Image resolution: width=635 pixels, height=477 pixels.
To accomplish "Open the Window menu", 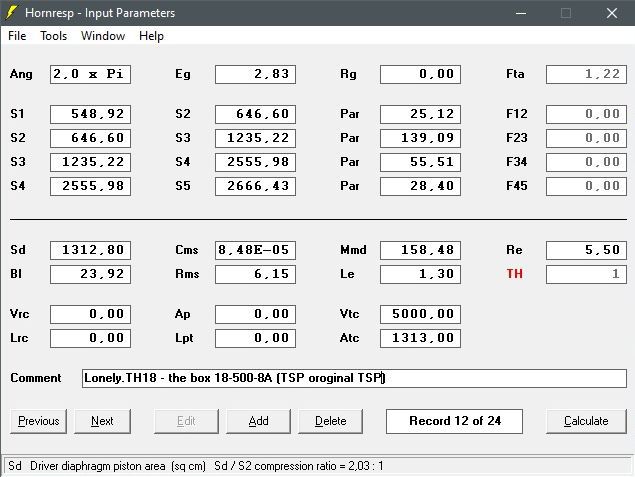I will 103,36.
